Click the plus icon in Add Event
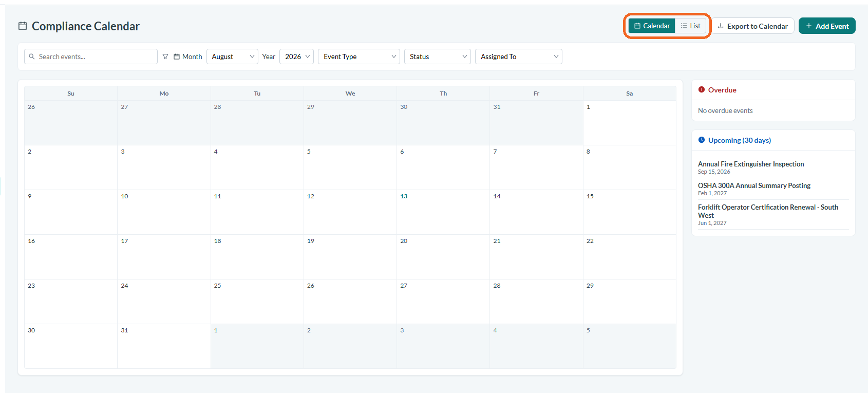Viewport: 868px width, 393px height. 809,26
